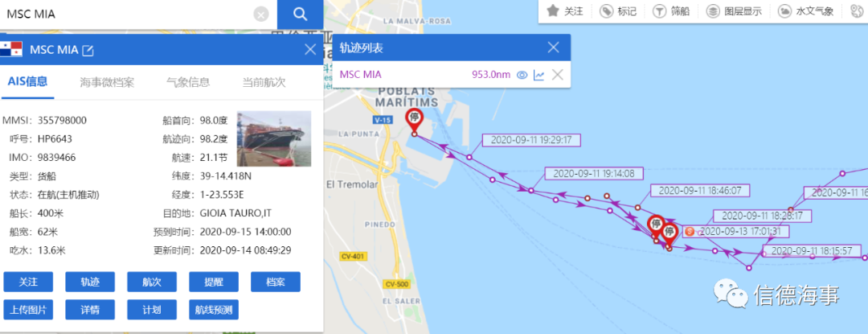The width and height of the screenshot is (868, 334).
Task: Open the 标记 marker tool
Action: click(x=619, y=11)
